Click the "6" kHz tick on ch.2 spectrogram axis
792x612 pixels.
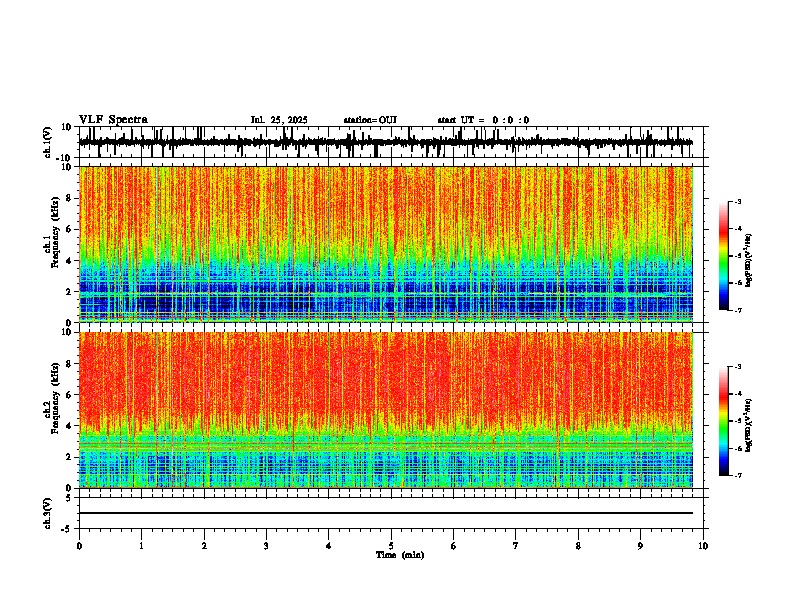coord(69,395)
